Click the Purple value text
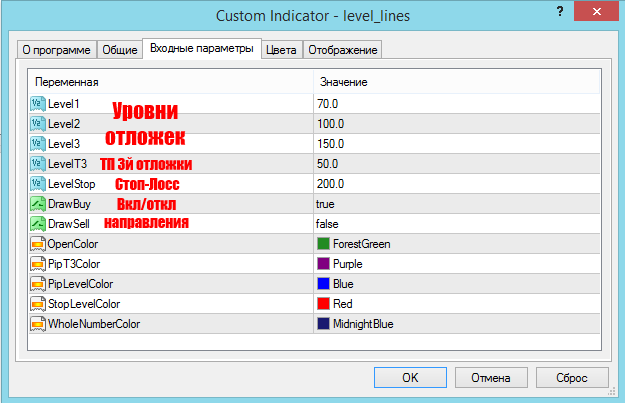Viewport: 625px width, 403px height. [348, 264]
